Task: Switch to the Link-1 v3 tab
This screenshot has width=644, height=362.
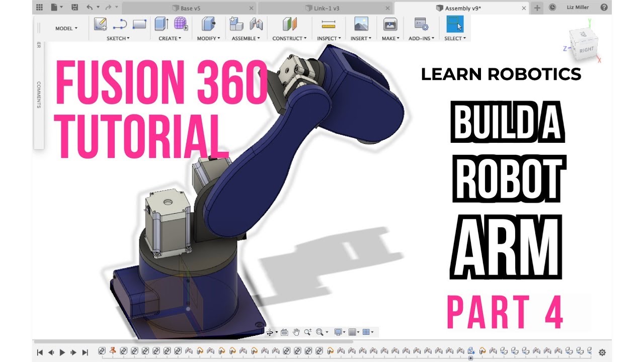Action: click(325, 8)
